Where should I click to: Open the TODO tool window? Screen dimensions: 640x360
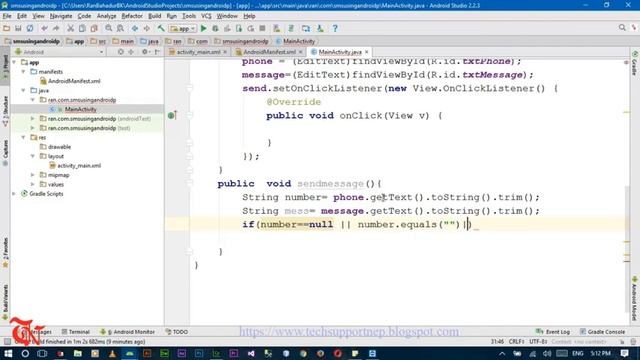(177, 332)
